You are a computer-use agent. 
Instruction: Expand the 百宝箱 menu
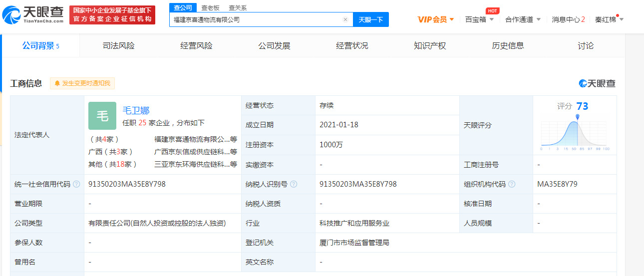point(479,19)
